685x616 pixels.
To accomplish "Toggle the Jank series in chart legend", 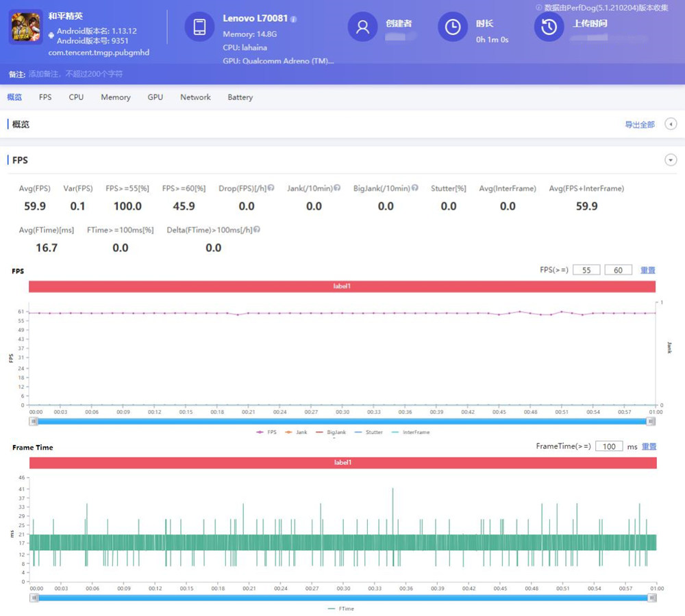I will [296, 432].
